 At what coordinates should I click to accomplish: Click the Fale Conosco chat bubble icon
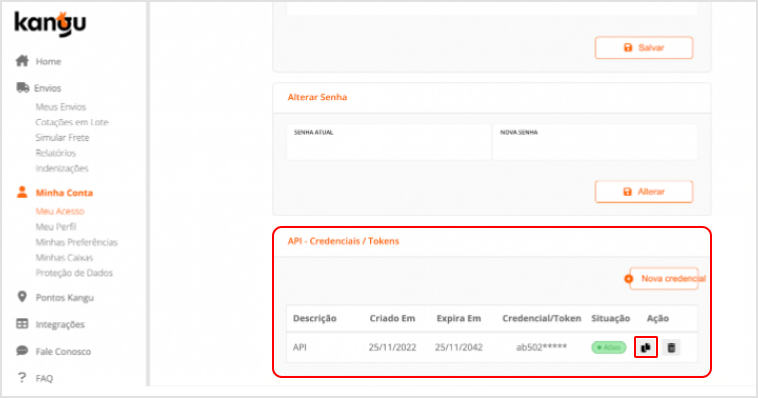22,351
